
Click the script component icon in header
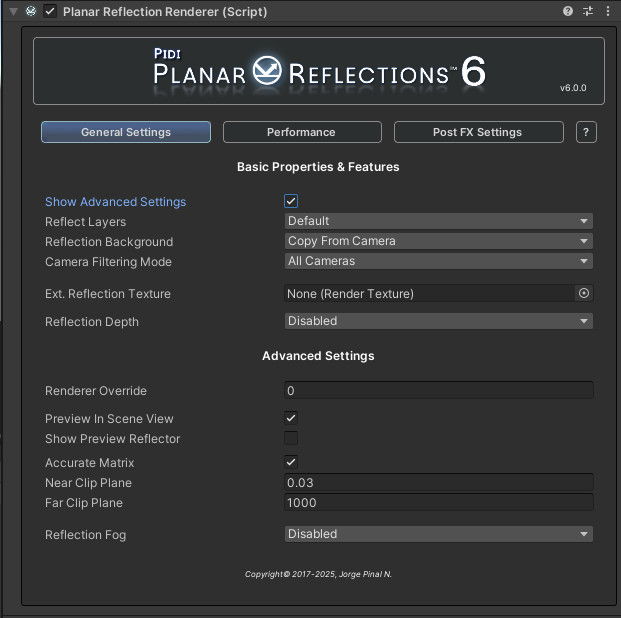tap(31, 11)
